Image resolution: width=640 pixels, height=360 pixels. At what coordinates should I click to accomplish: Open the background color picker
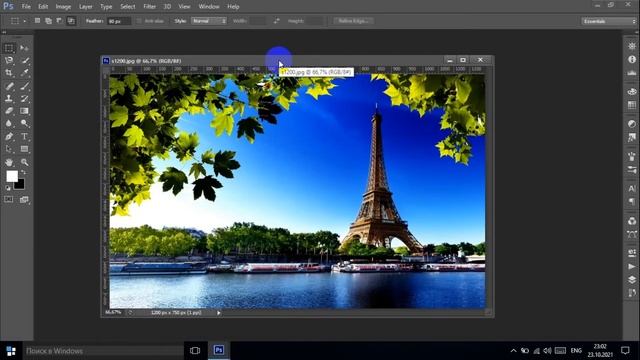tap(20, 185)
